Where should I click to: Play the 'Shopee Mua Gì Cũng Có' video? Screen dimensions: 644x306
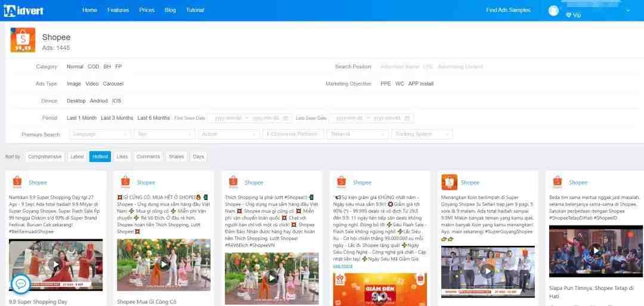[163, 264]
